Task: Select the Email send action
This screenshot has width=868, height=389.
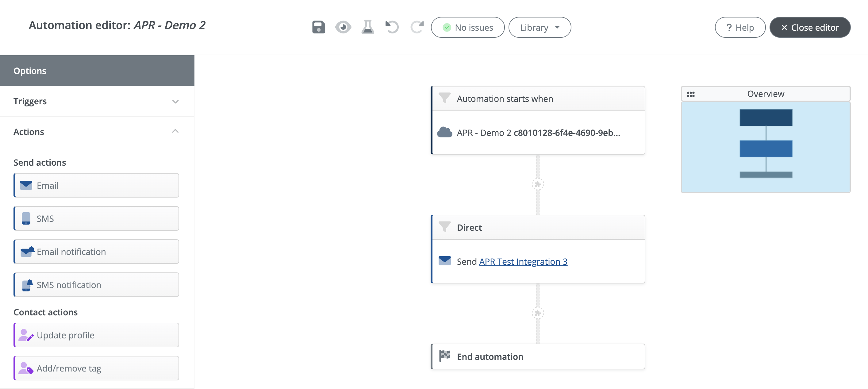Action: (96, 185)
